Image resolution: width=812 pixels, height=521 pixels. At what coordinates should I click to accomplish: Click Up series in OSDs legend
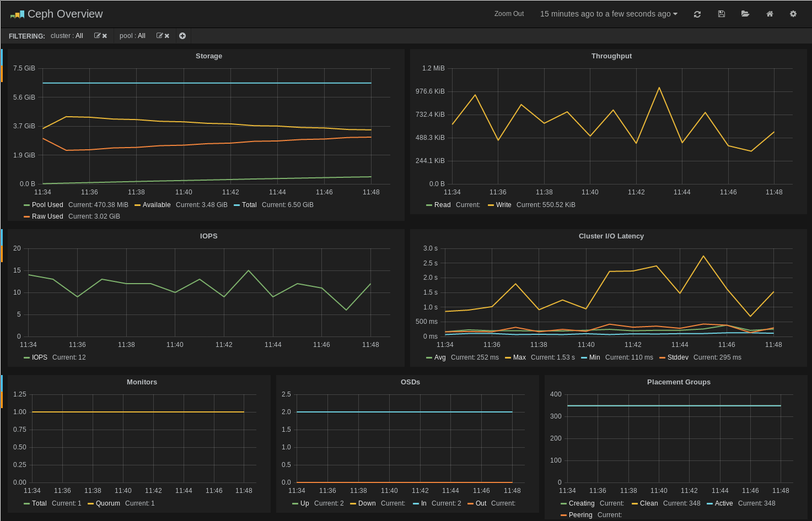tap(305, 503)
